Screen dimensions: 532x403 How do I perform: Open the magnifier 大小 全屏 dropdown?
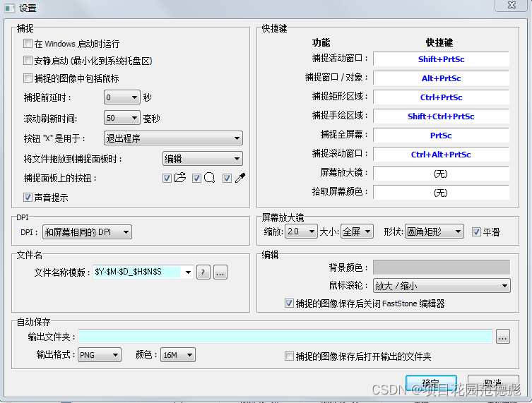(x=357, y=231)
